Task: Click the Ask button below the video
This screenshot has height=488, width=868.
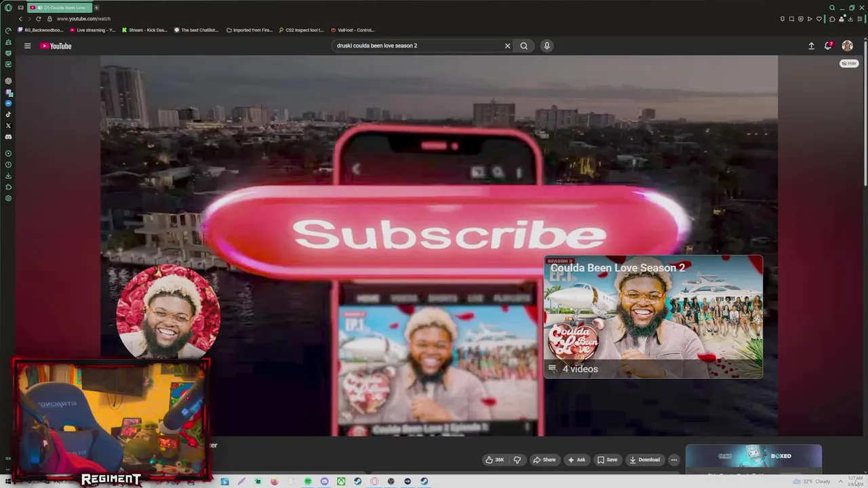Action: (576, 460)
